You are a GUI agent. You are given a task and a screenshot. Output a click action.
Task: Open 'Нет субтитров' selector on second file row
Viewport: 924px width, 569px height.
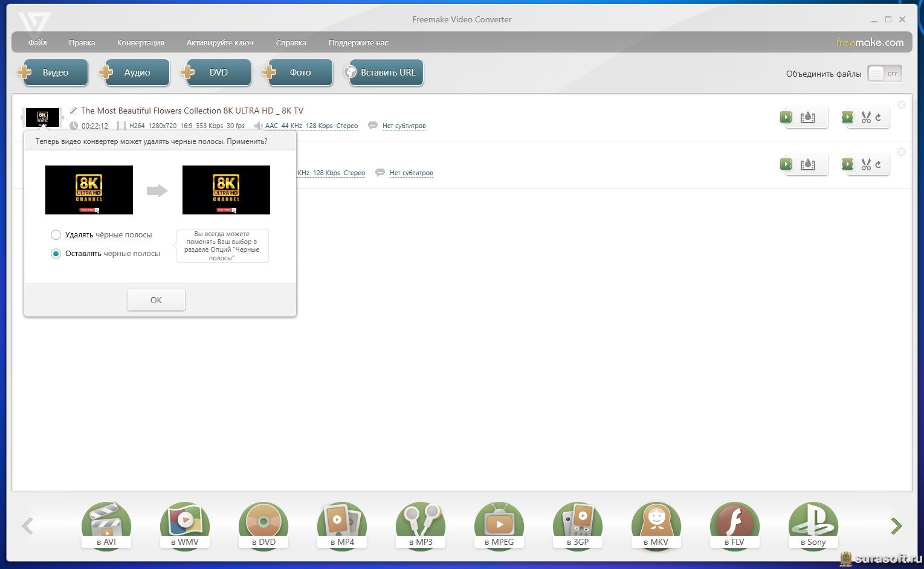coord(412,173)
